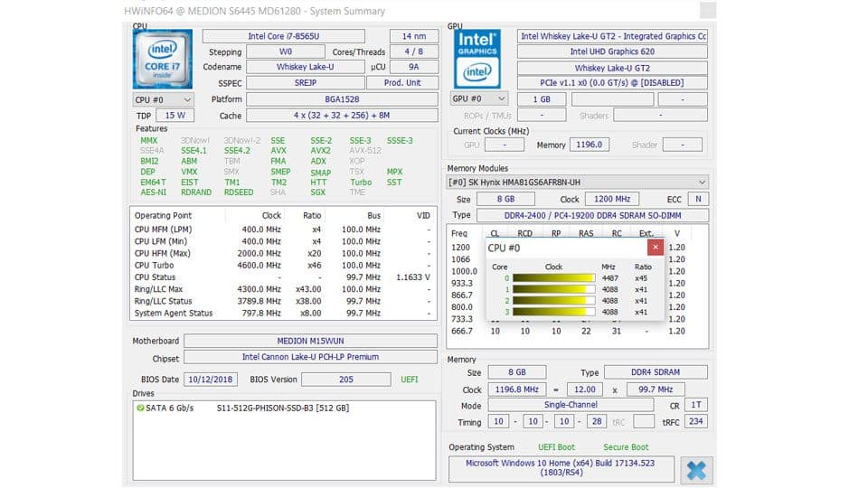Click the memory multiplier 12.00 field
The width and height of the screenshot is (868, 488).
(x=585, y=389)
